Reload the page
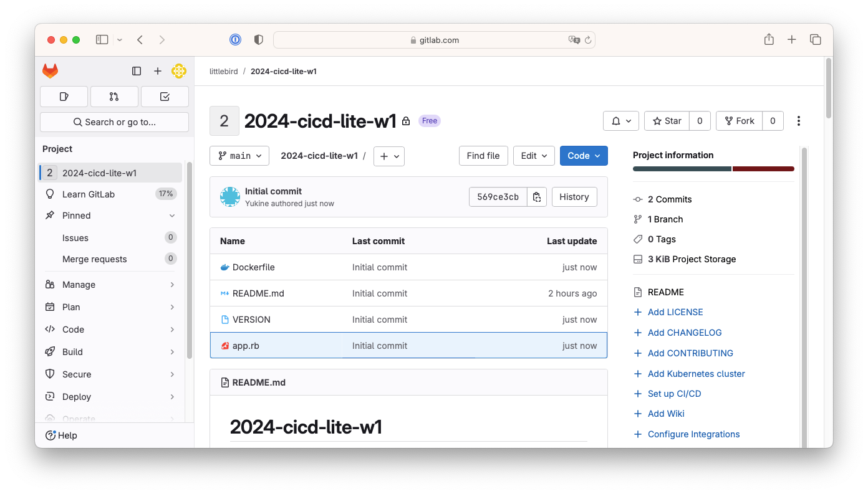The width and height of the screenshot is (868, 494). pyautogui.click(x=587, y=40)
